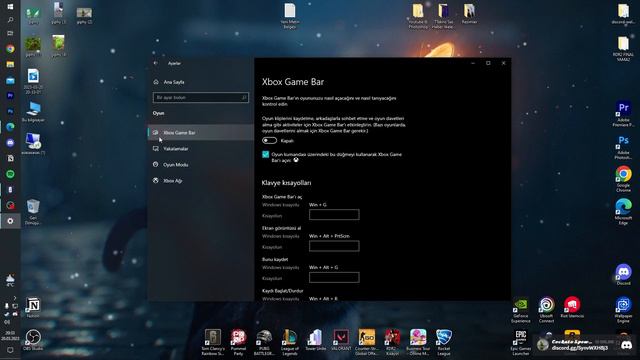The width and height of the screenshot is (640, 360).
Task: Open Wallpaper Engine desktop shortcut
Action: [x=623, y=310]
